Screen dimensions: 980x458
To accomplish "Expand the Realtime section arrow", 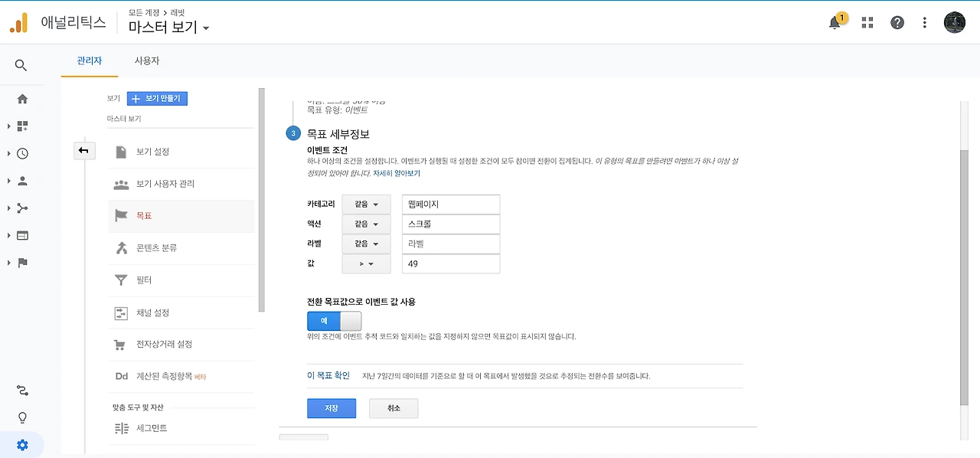I will pyautogui.click(x=8, y=153).
